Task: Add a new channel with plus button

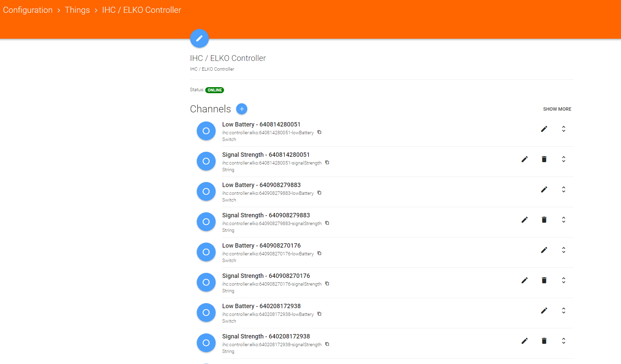Action: coord(242,109)
